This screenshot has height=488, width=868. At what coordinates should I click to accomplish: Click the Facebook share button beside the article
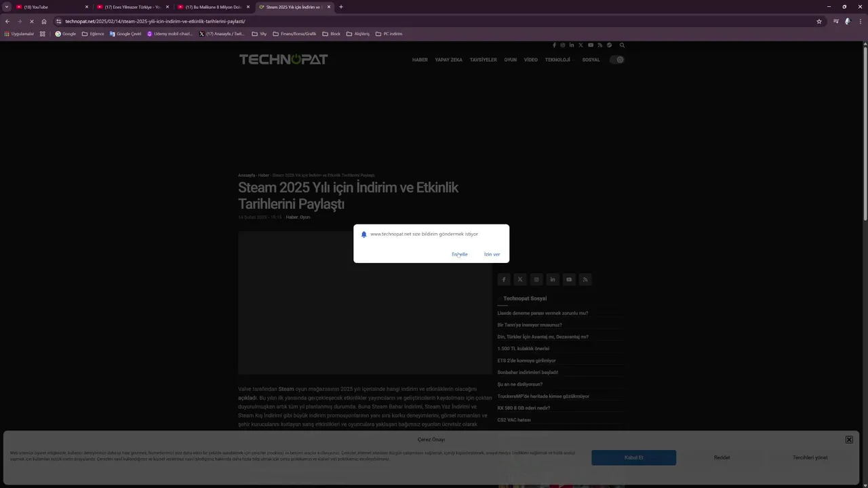click(x=504, y=279)
